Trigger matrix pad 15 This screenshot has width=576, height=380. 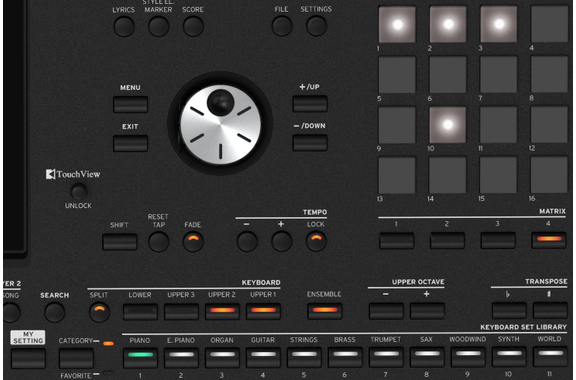[498, 175]
